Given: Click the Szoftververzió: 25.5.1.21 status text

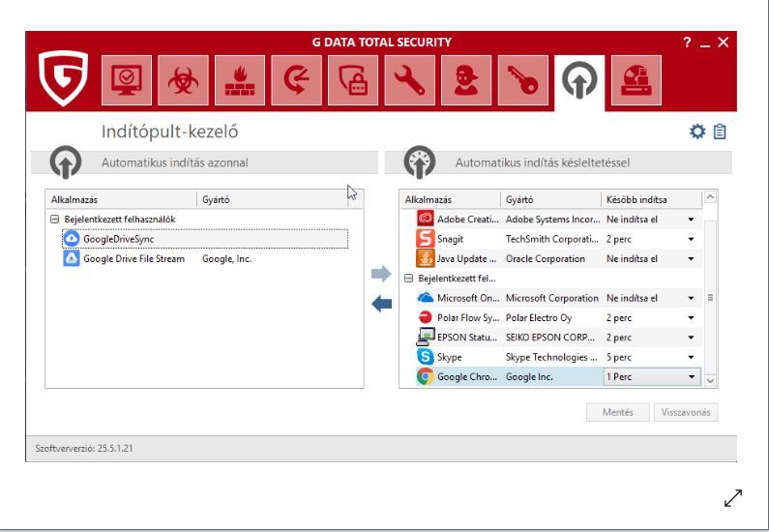Looking at the screenshot, I should click(84, 448).
